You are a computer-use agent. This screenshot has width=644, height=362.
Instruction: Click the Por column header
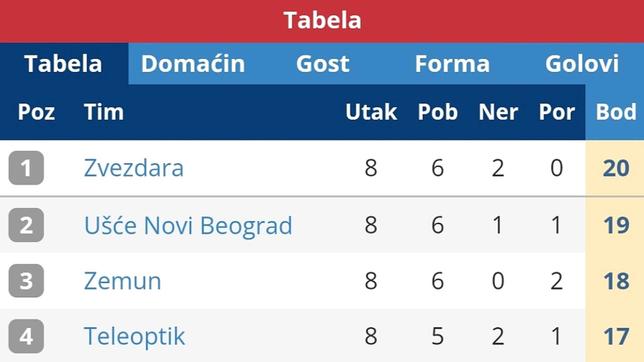557,112
